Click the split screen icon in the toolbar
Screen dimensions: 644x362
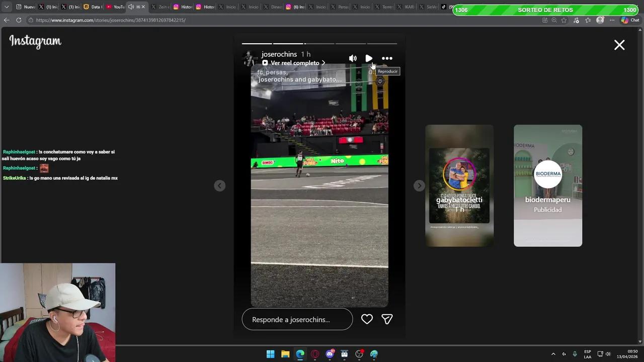tap(544, 20)
